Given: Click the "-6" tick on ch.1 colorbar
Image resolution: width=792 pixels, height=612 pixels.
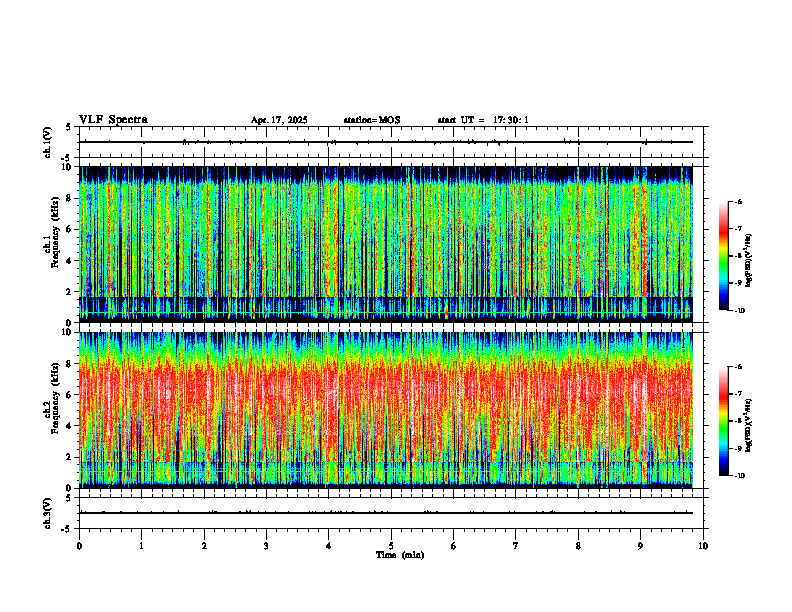Looking at the screenshot, I should click(x=738, y=201).
